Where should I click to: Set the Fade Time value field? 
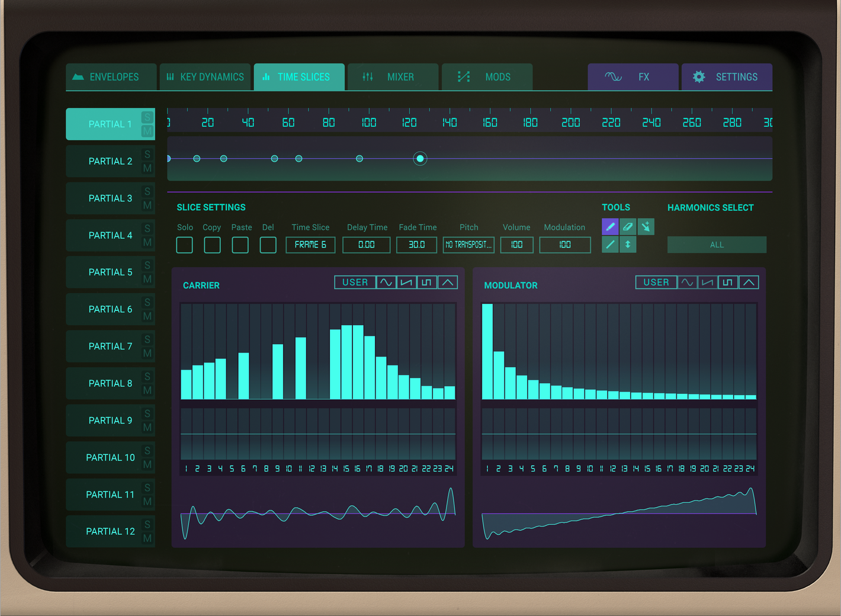(x=416, y=245)
